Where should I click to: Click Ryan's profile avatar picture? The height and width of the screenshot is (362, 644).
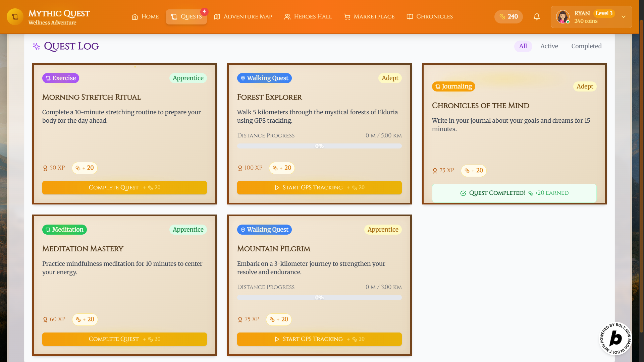coord(562,17)
